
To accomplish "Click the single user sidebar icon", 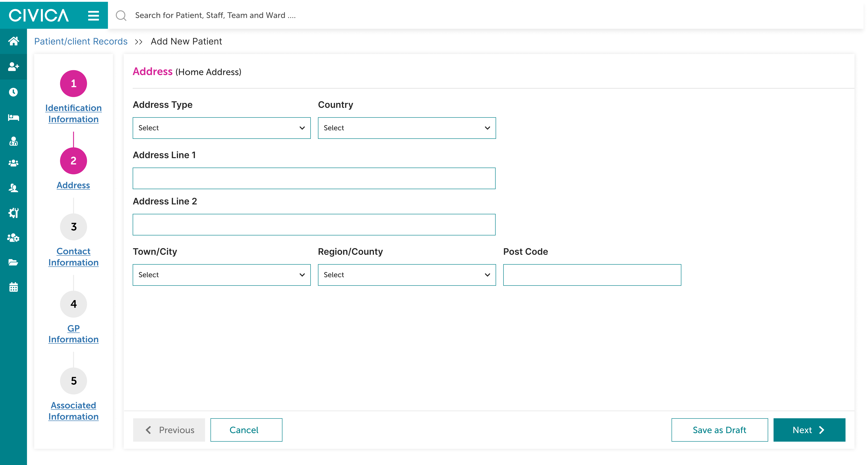I will tap(13, 188).
